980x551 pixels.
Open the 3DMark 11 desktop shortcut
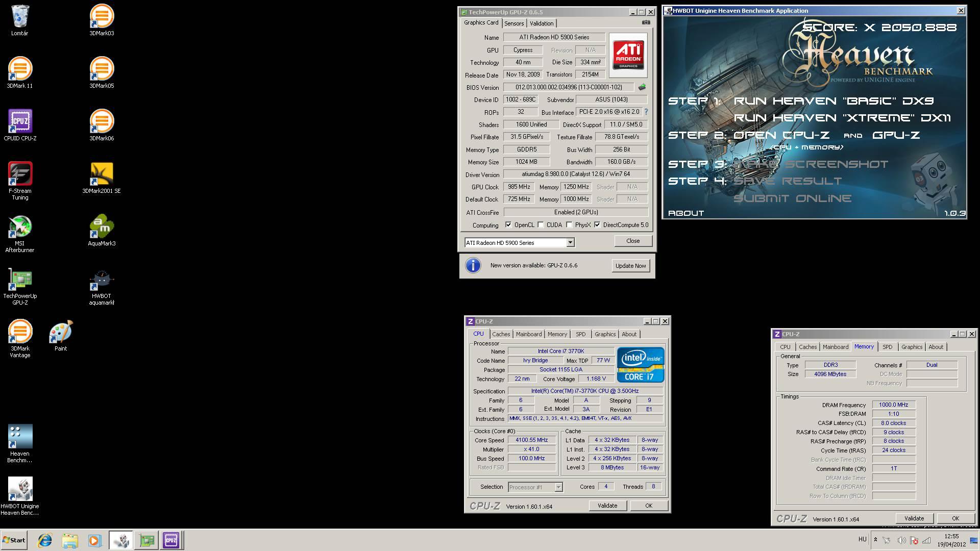(19, 73)
